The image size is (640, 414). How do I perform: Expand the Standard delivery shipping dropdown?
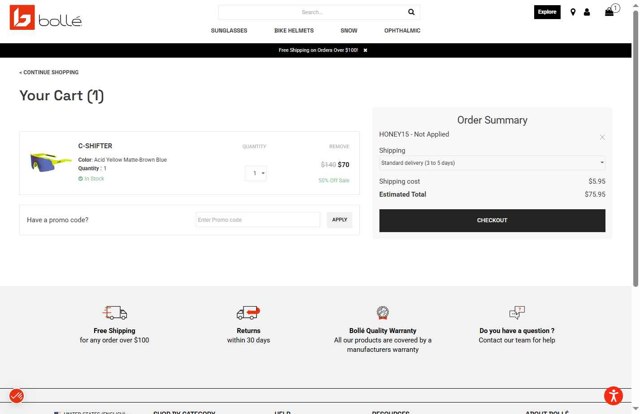coord(492,163)
